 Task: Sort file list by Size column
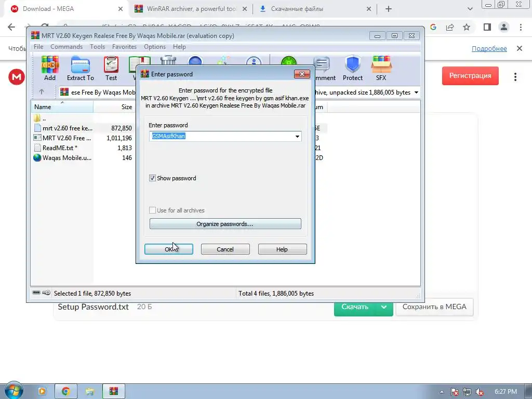tap(114, 107)
